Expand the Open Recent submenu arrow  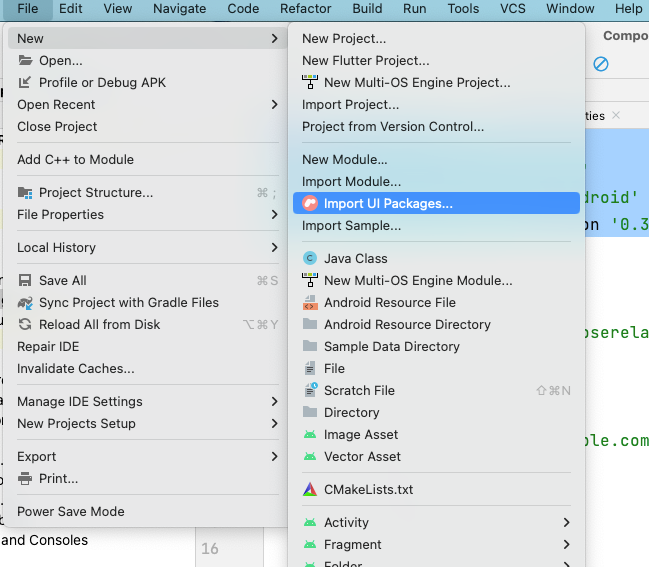[274, 104]
